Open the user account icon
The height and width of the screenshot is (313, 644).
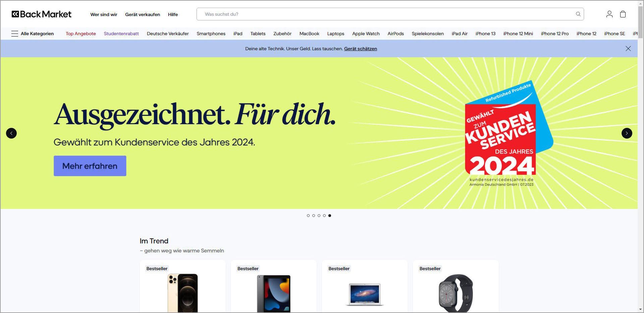pyautogui.click(x=609, y=14)
